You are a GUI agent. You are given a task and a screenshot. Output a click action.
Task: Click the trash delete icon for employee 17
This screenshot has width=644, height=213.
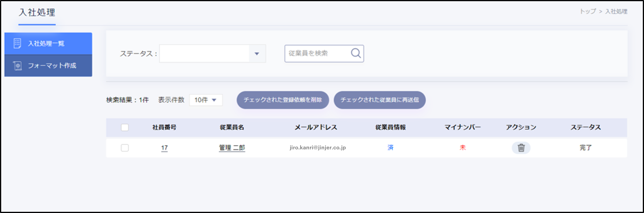(521, 148)
